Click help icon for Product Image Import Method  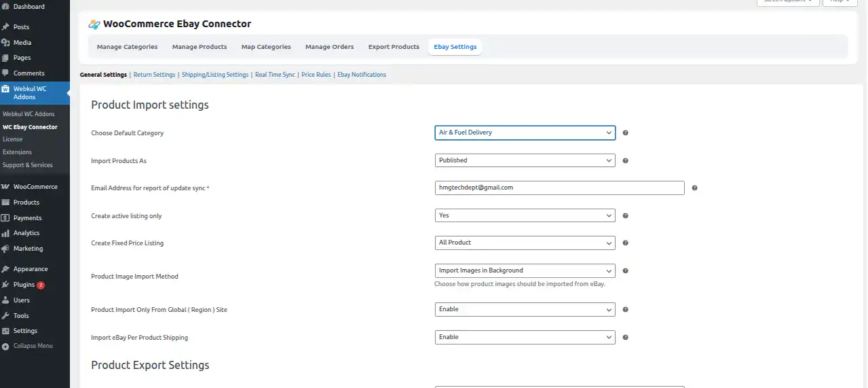pyautogui.click(x=625, y=270)
